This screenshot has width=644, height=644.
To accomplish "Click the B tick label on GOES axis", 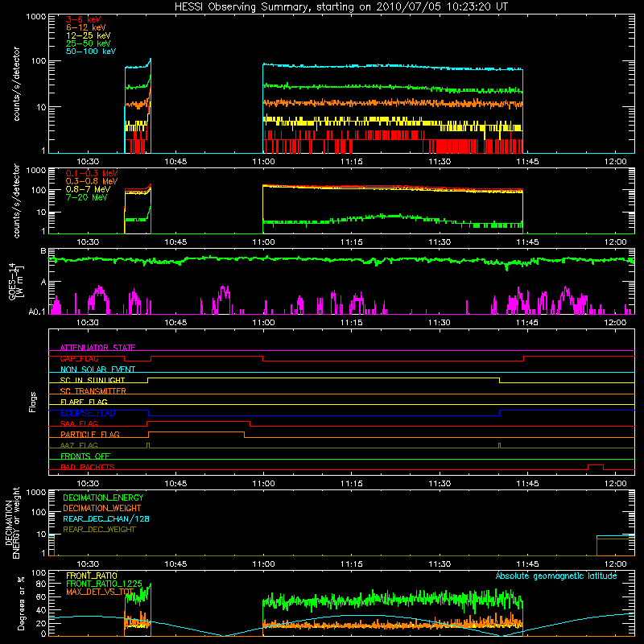I will point(43,251).
